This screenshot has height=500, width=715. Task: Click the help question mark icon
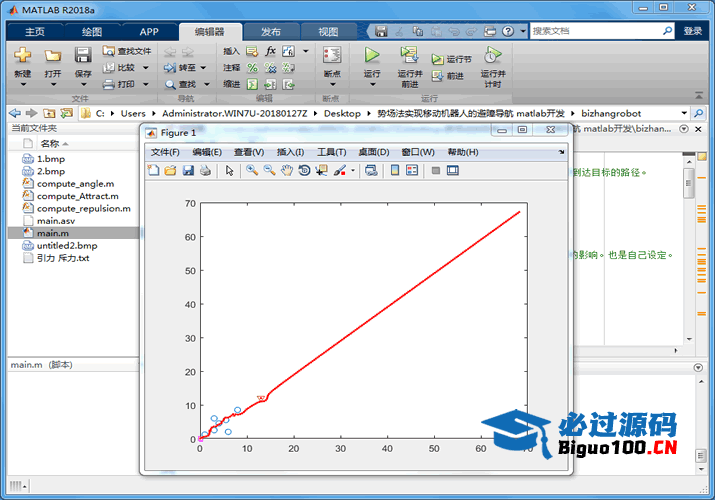point(508,31)
